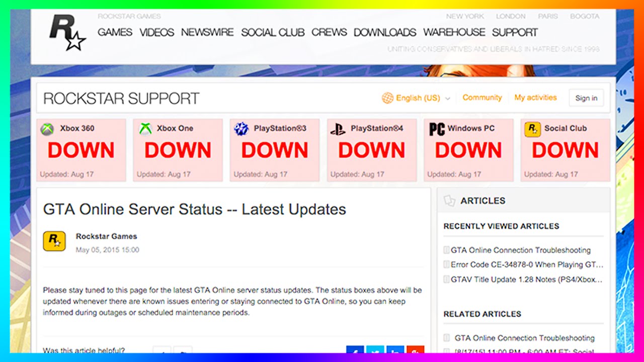Click the PARIS location link
644x362 pixels.
point(548,17)
